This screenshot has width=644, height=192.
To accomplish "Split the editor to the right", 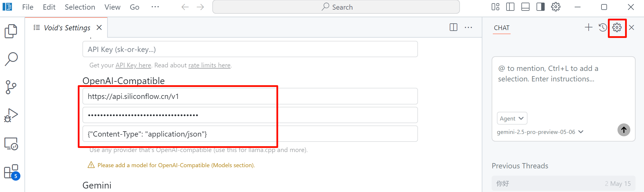I will (454, 27).
